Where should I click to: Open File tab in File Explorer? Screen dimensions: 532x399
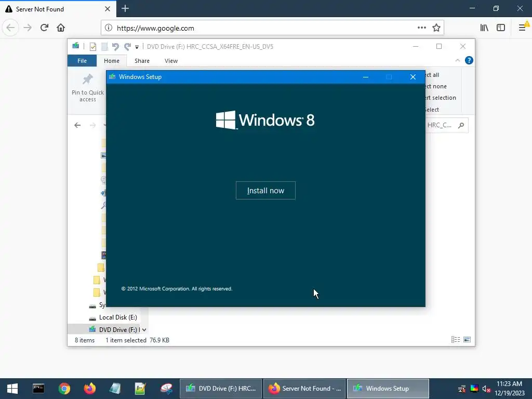pos(82,61)
